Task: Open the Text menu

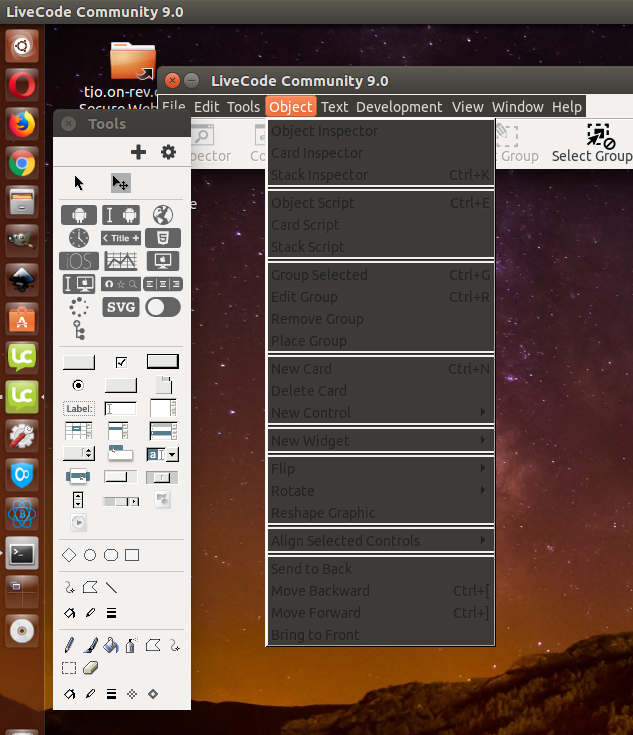Action: (x=334, y=107)
